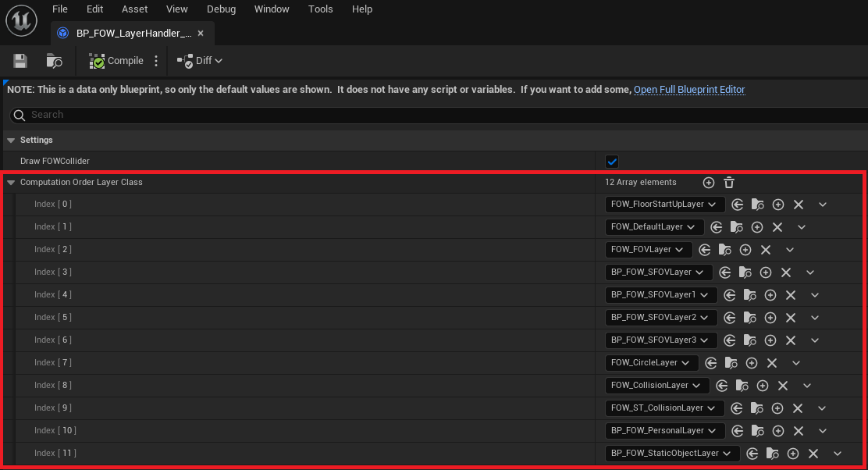This screenshot has height=470, width=868.
Task: Use selected asset arrow for Index 1
Action: [717, 227]
